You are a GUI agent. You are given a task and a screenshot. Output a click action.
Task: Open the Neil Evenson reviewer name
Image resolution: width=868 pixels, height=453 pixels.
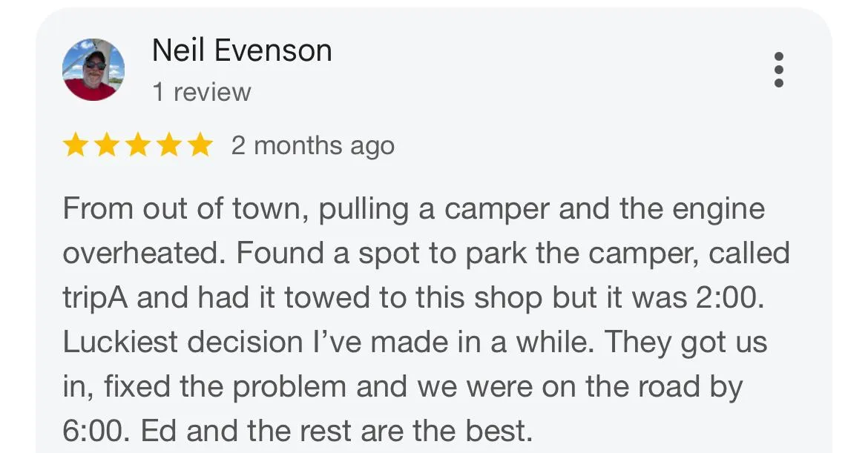point(242,50)
